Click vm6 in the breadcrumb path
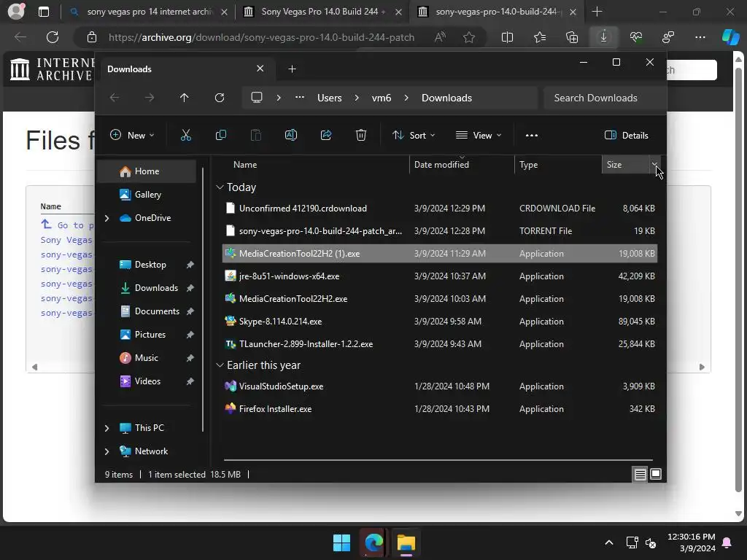The width and height of the screenshot is (747, 560). pyautogui.click(x=382, y=98)
